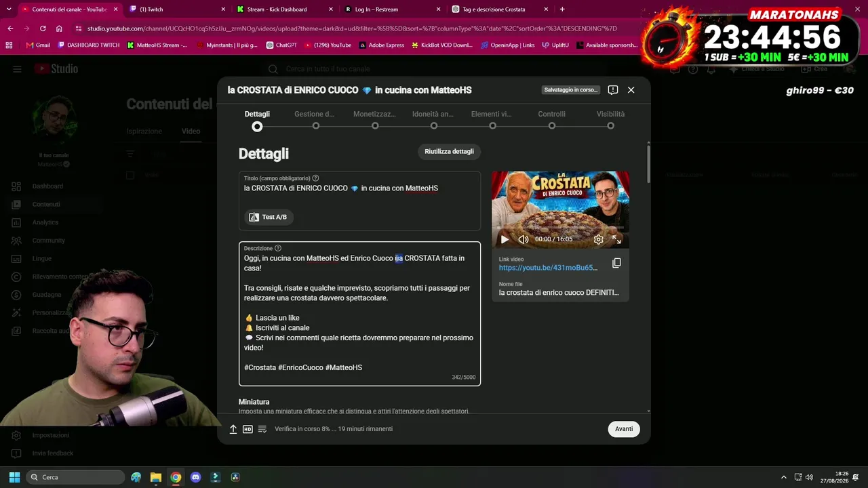
Task: Click the YouTube Studio logo
Action: [56, 69]
